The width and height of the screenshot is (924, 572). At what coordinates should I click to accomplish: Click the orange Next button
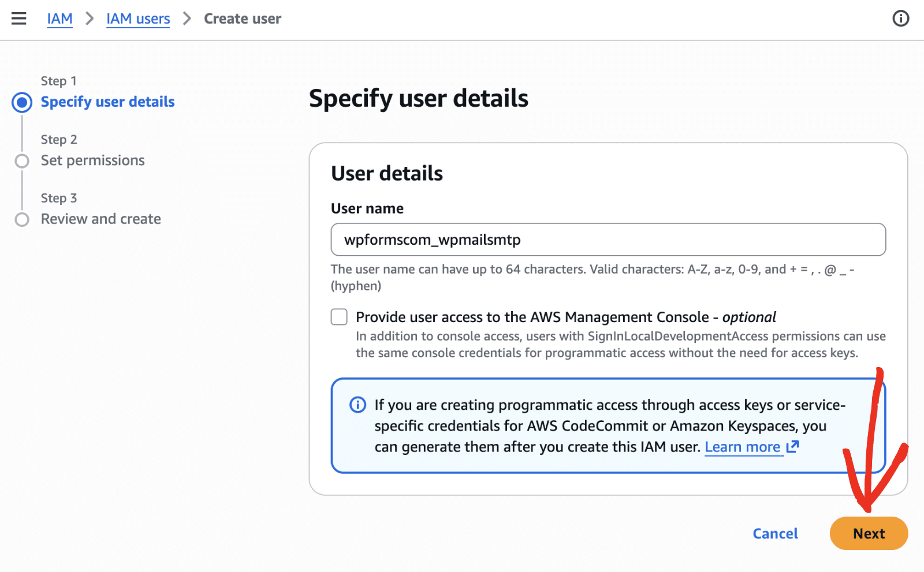point(869,533)
